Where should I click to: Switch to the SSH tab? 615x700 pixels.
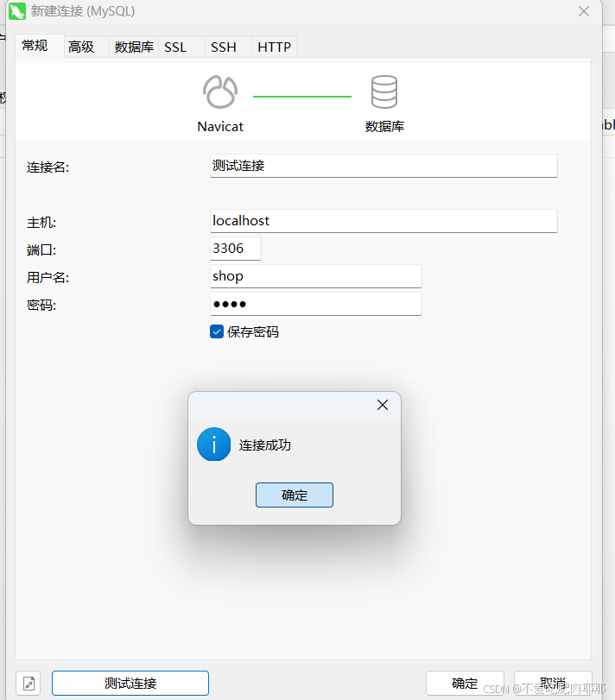(x=228, y=47)
